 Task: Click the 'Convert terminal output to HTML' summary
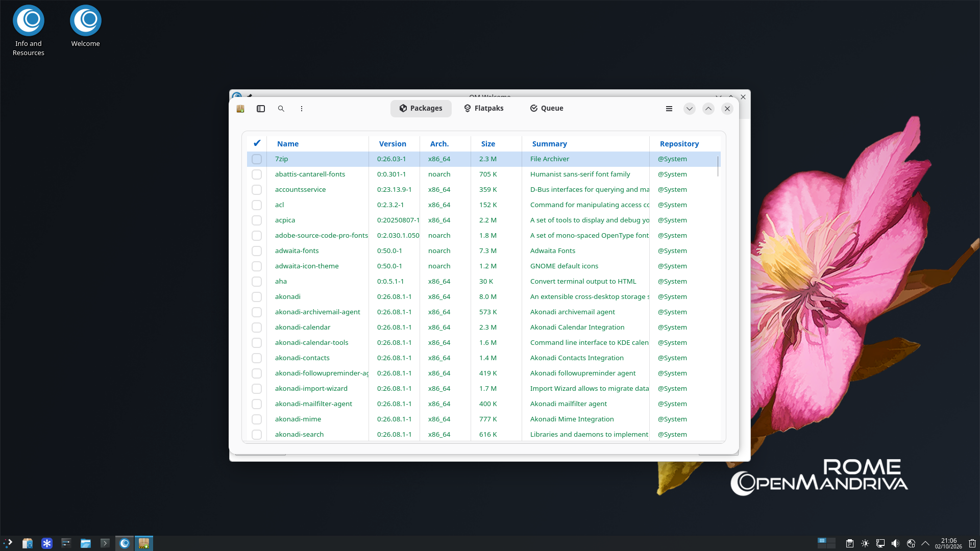tap(583, 282)
